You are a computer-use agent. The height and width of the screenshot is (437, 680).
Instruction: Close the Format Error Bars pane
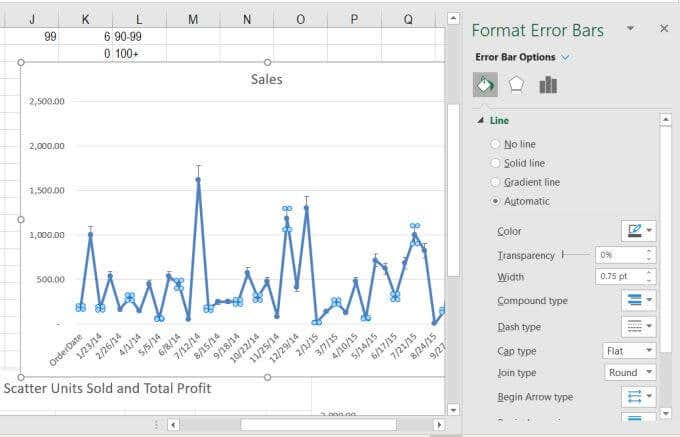click(x=664, y=29)
